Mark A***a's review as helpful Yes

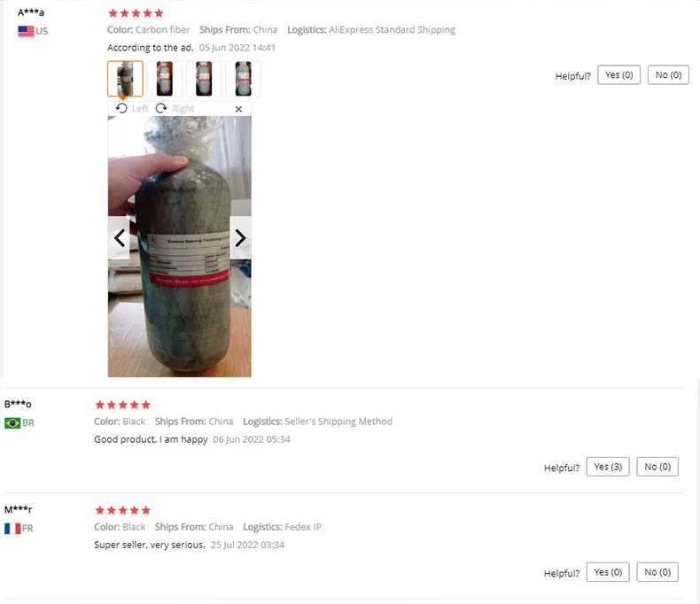coord(618,75)
